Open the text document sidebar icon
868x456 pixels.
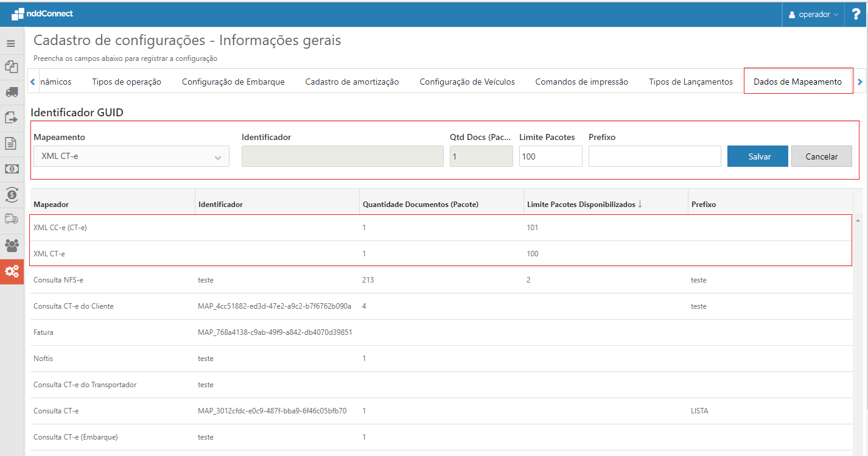[x=11, y=143]
